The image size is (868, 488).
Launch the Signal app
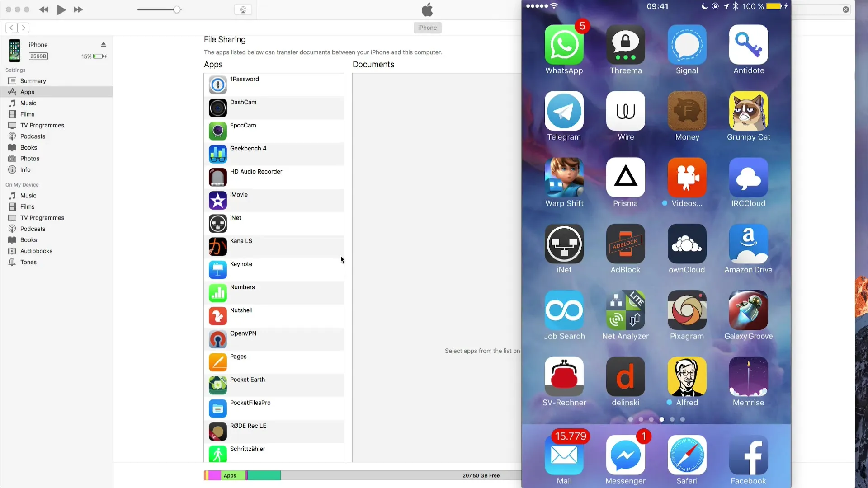point(687,45)
